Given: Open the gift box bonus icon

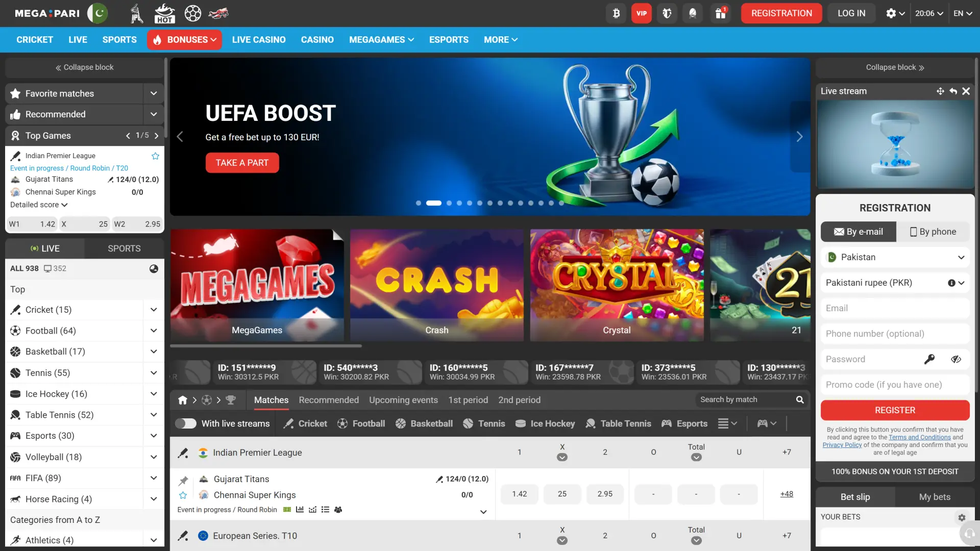Looking at the screenshot, I should [x=720, y=13].
